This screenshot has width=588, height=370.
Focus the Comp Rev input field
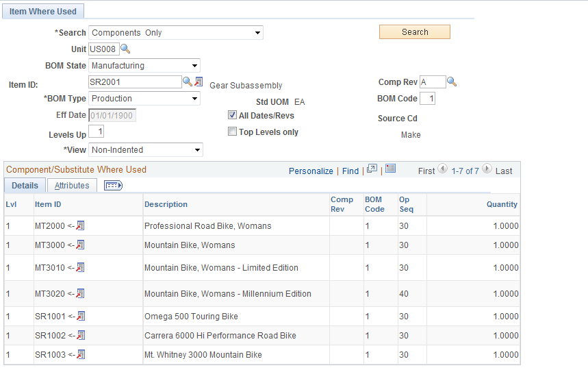pyautogui.click(x=433, y=82)
